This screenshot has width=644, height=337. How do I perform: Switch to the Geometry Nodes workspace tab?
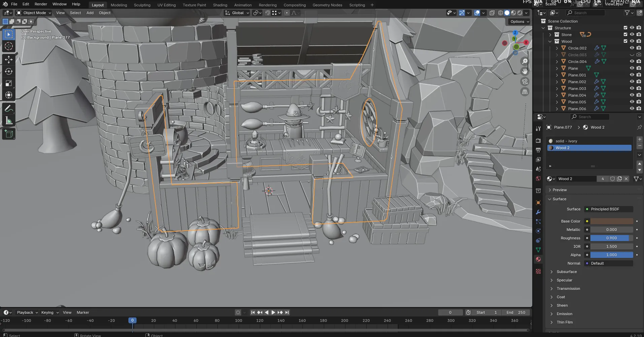(x=327, y=5)
